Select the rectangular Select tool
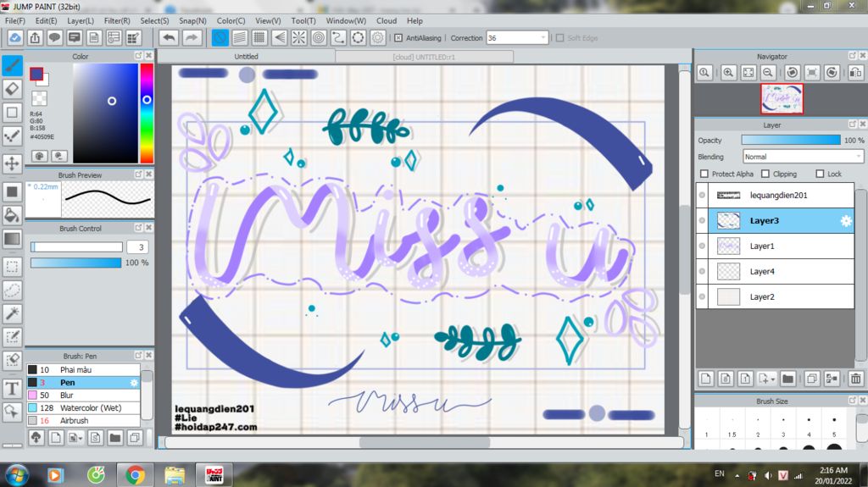This screenshot has width=868, height=487. (x=12, y=267)
